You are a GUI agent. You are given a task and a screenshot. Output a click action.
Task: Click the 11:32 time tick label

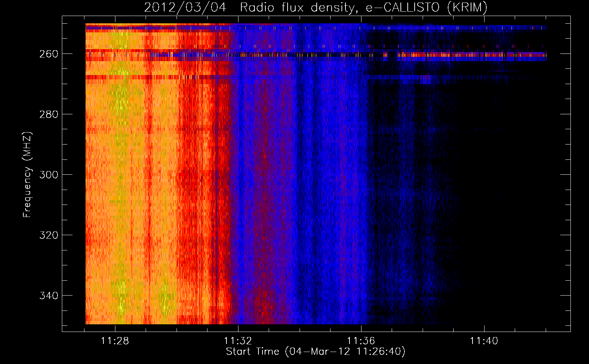click(238, 341)
